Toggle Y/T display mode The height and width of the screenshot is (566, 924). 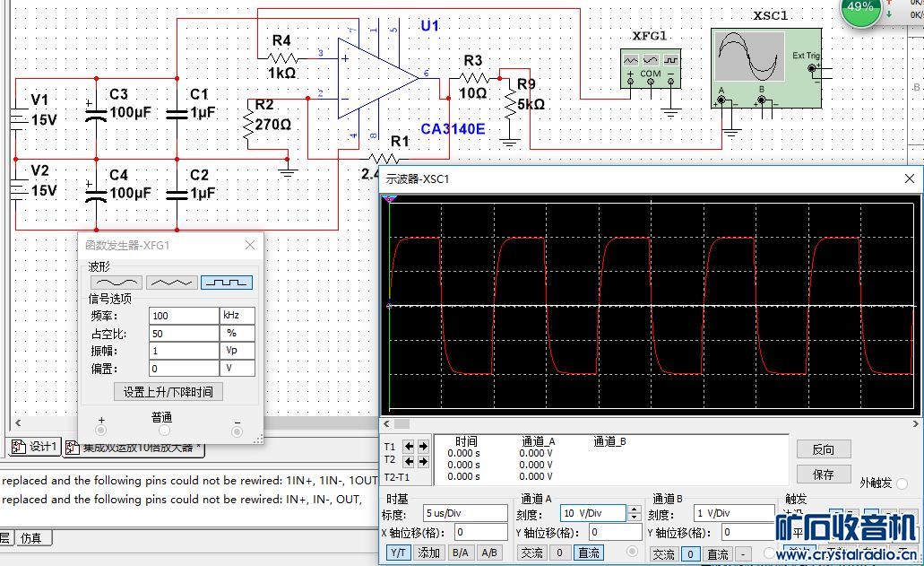[398, 553]
